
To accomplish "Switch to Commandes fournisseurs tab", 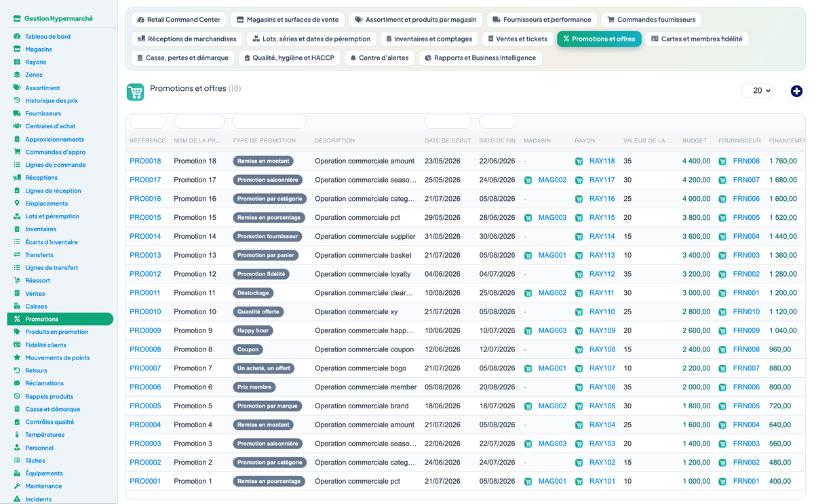I will [651, 20].
